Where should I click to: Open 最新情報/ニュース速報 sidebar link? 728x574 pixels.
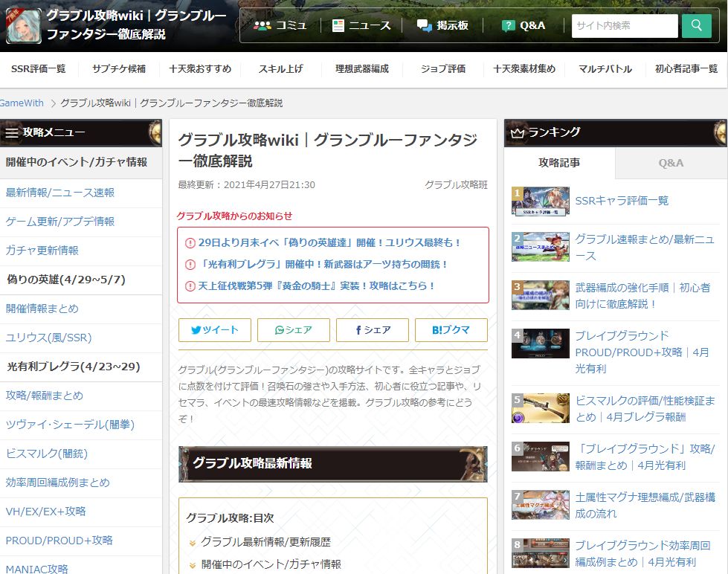tap(60, 193)
